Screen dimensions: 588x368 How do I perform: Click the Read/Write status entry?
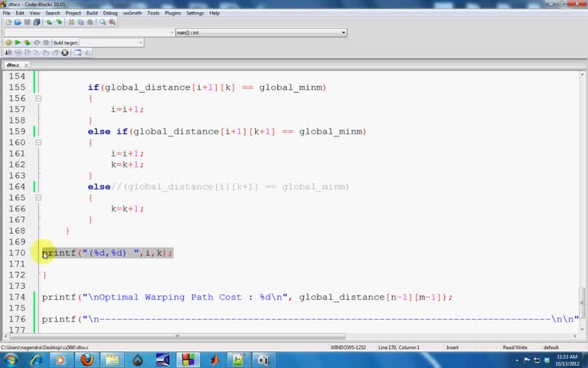pyautogui.click(x=514, y=347)
